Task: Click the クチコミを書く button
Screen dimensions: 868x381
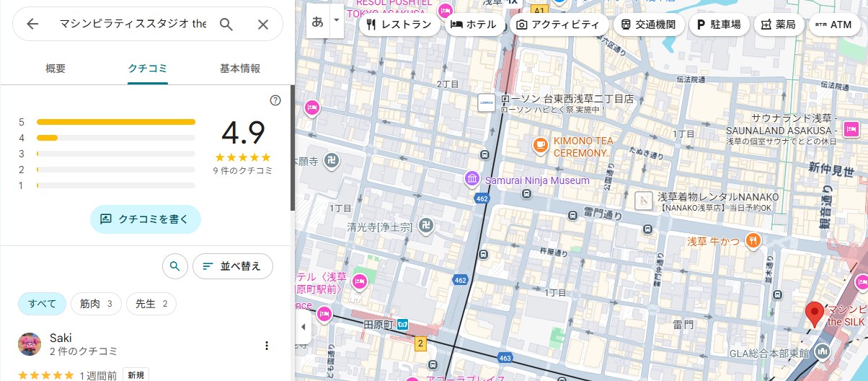Action: point(146,219)
